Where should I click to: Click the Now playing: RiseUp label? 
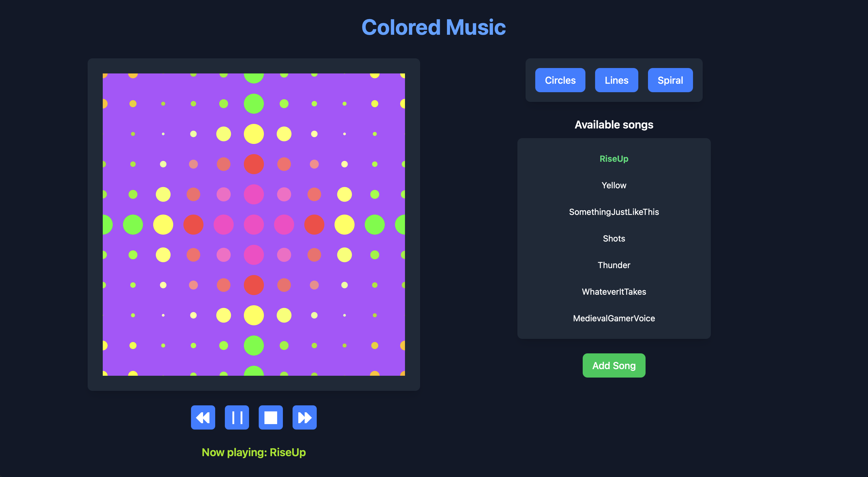tap(254, 453)
